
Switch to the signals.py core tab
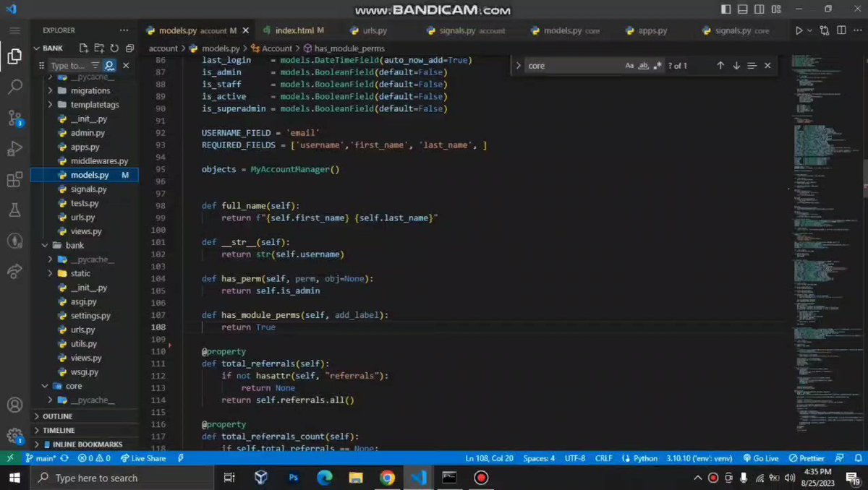[x=742, y=31]
